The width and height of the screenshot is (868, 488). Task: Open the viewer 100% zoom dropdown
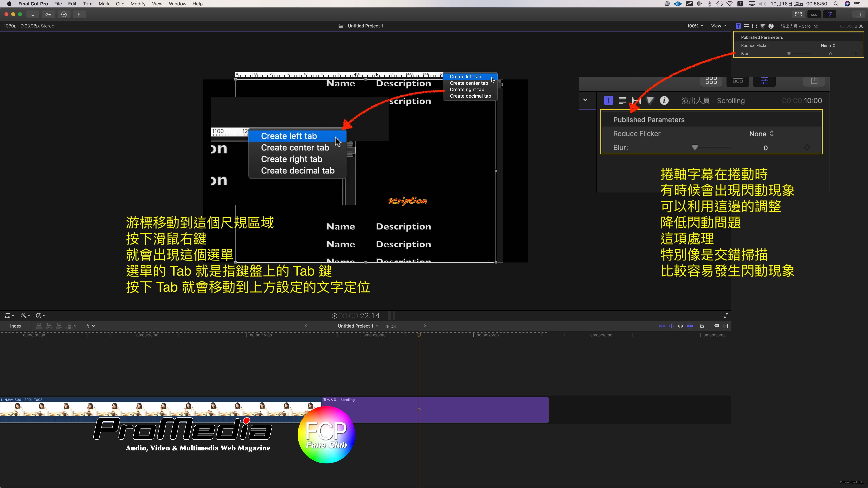point(695,26)
